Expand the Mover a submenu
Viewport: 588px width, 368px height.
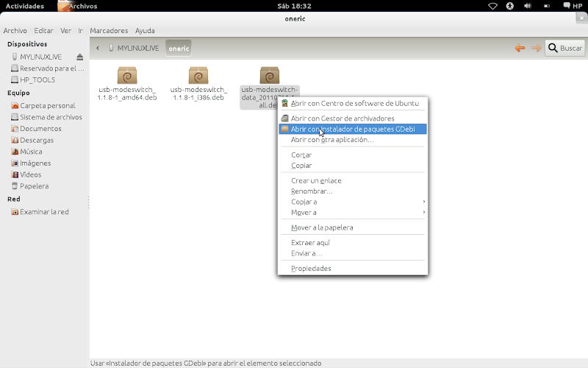353,213
